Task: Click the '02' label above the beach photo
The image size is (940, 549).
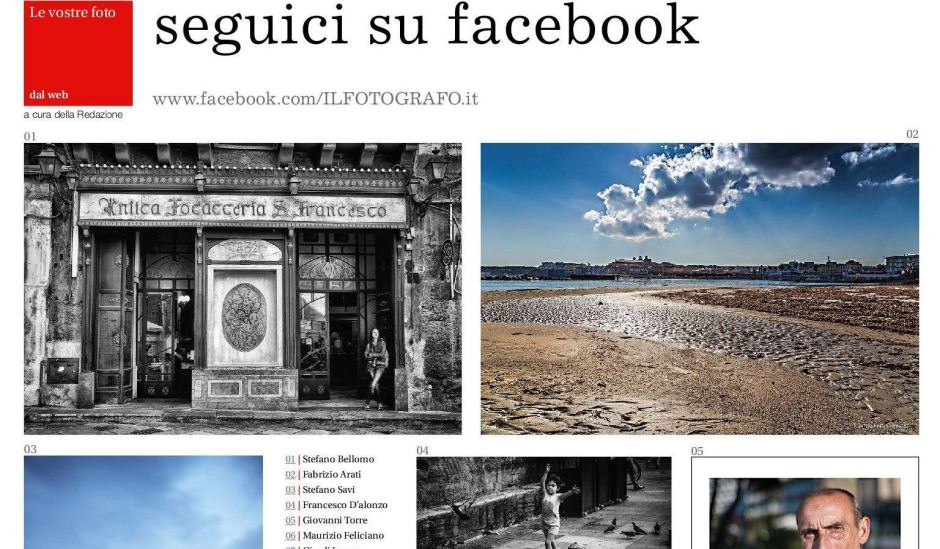Action: (x=911, y=134)
